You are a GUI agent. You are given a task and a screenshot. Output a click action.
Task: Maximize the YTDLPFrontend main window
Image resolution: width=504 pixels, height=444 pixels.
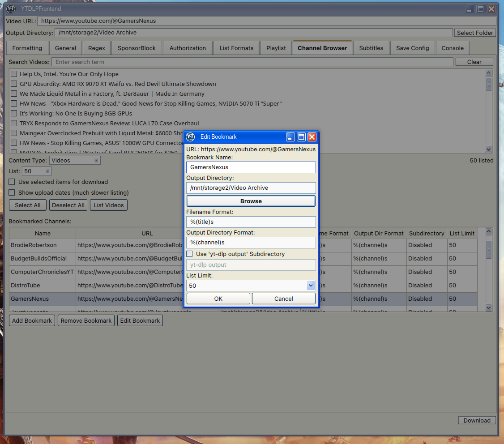pos(481,9)
